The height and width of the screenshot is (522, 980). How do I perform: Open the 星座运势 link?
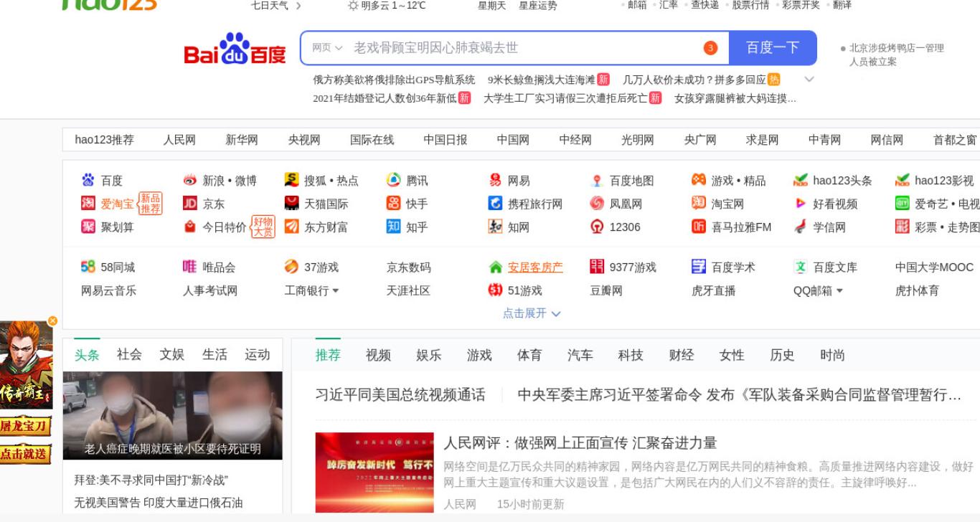click(538, 6)
